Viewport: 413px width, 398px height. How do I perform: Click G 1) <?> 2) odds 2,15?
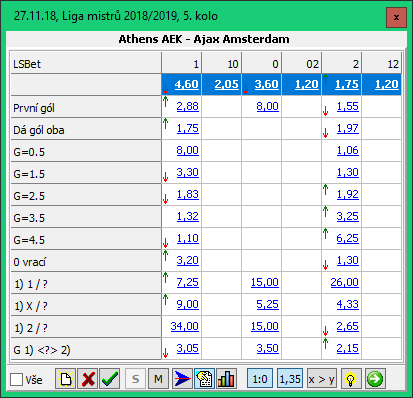coord(348,348)
